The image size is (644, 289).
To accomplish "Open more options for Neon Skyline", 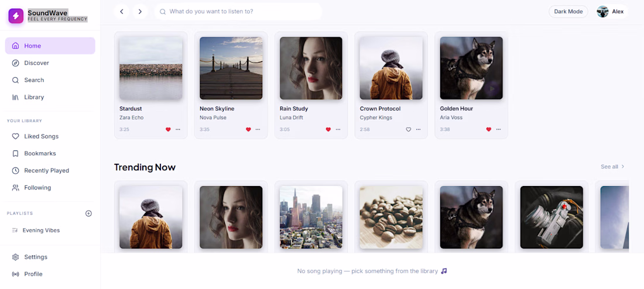I will point(258,129).
